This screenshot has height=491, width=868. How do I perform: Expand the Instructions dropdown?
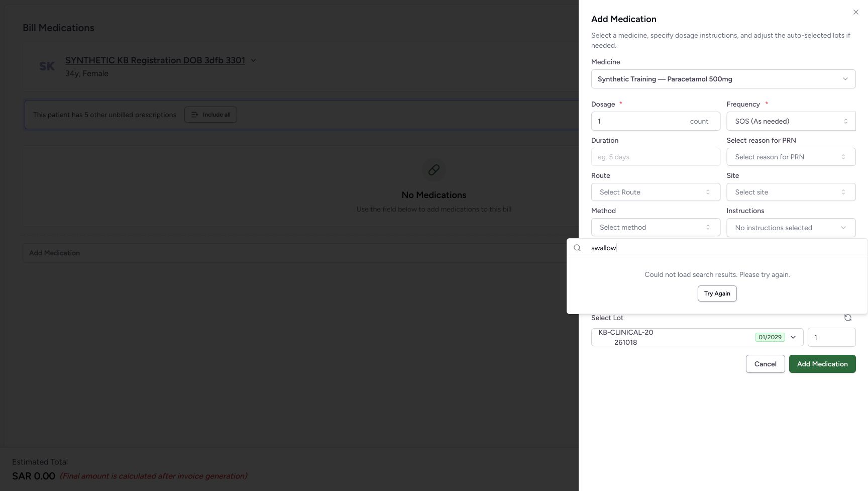(x=791, y=228)
